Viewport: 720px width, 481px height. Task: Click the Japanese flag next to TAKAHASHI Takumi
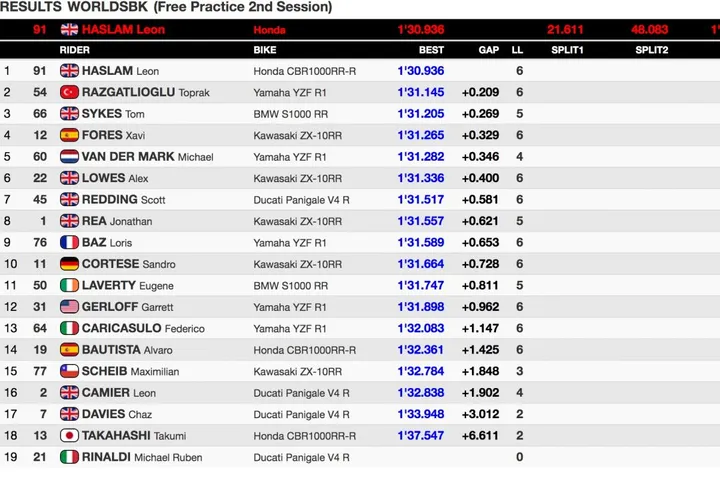(x=69, y=436)
